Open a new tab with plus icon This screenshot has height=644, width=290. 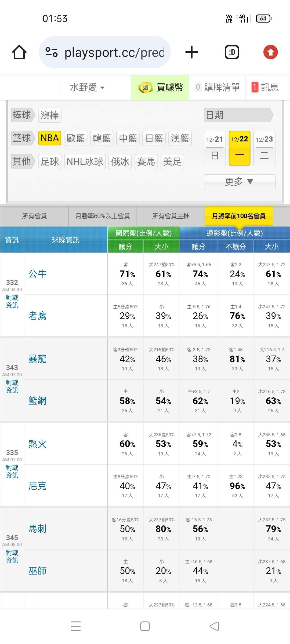coord(192,52)
